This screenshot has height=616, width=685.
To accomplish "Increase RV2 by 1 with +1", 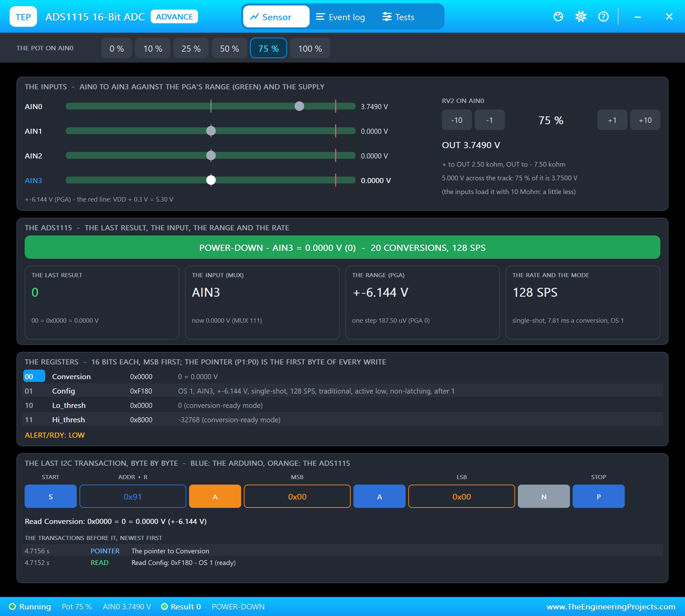I will [612, 120].
